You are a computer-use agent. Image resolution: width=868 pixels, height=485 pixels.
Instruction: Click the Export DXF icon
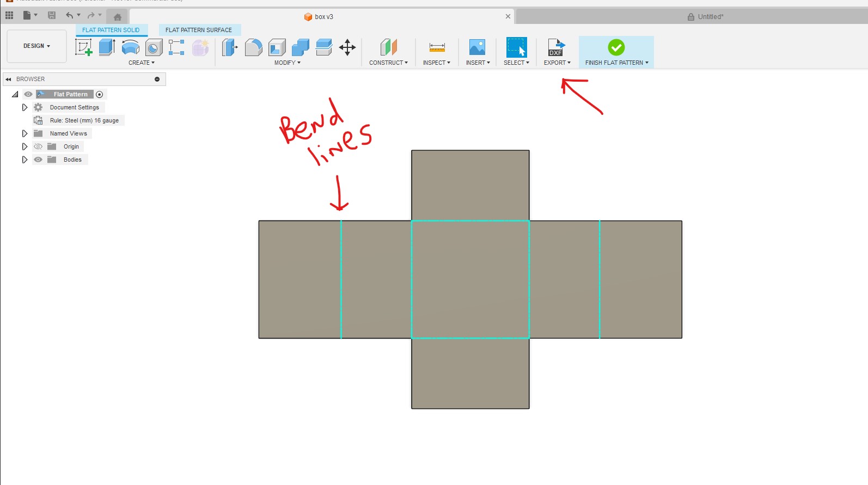pyautogui.click(x=557, y=47)
